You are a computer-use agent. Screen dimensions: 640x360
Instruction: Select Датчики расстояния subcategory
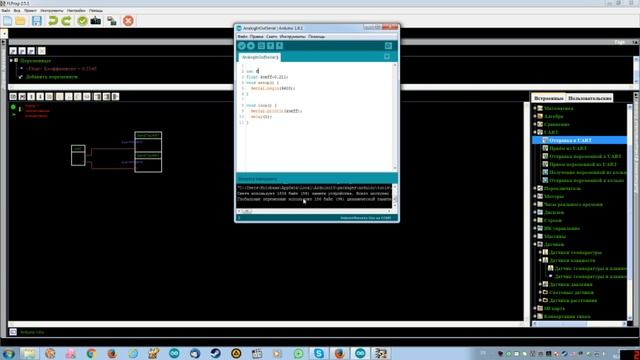(x=573, y=300)
